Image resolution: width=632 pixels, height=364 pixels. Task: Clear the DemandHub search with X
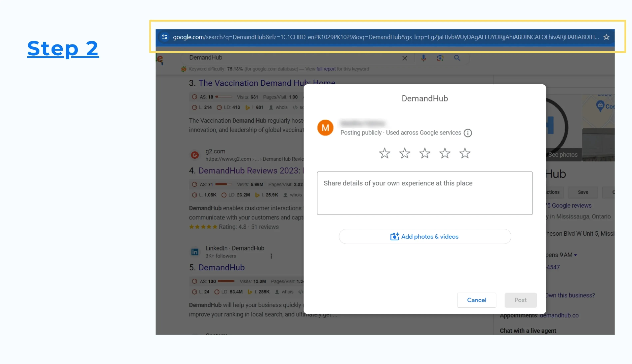[x=405, y=58]
